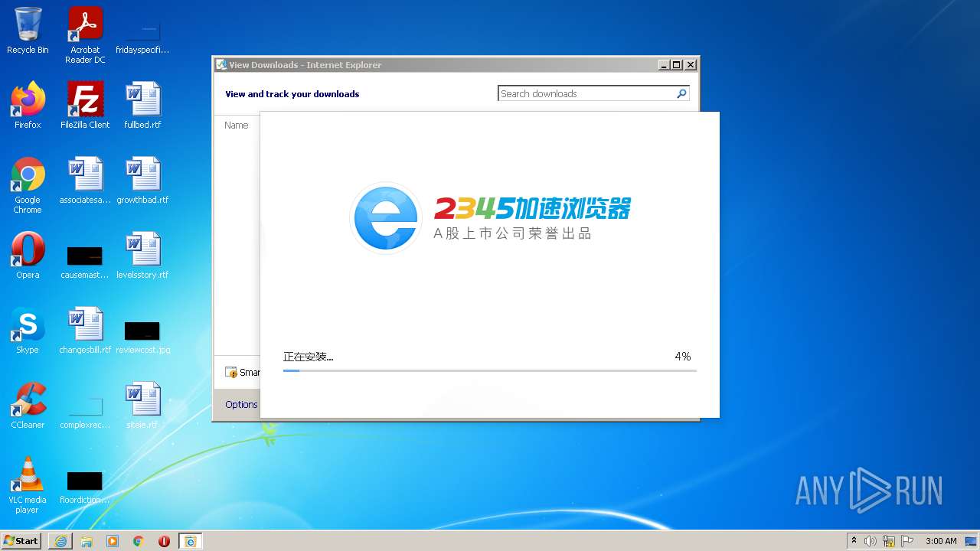Click the SmartScreen shield icon
Viewport: 980px width, 551px height.
pyautogui.click(x=231, y=373)
